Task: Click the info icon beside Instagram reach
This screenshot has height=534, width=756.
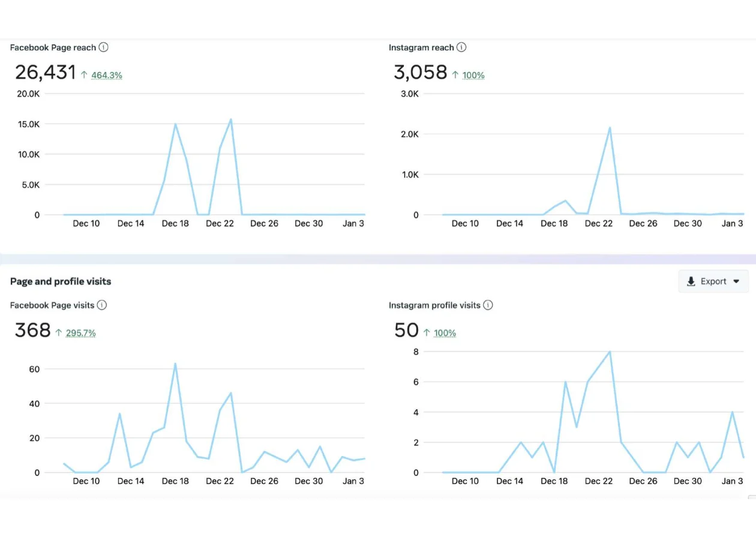Action: (461, 47)
